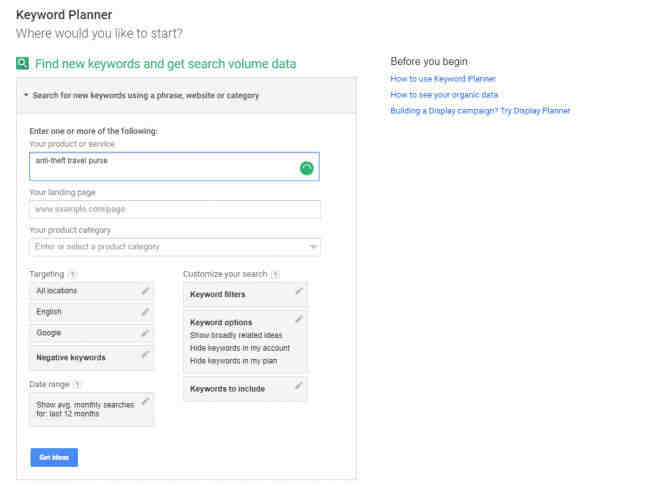Screen dimensions: 650x484
Task: Edit the Google network pencil icon
Action: pos(145,333)
